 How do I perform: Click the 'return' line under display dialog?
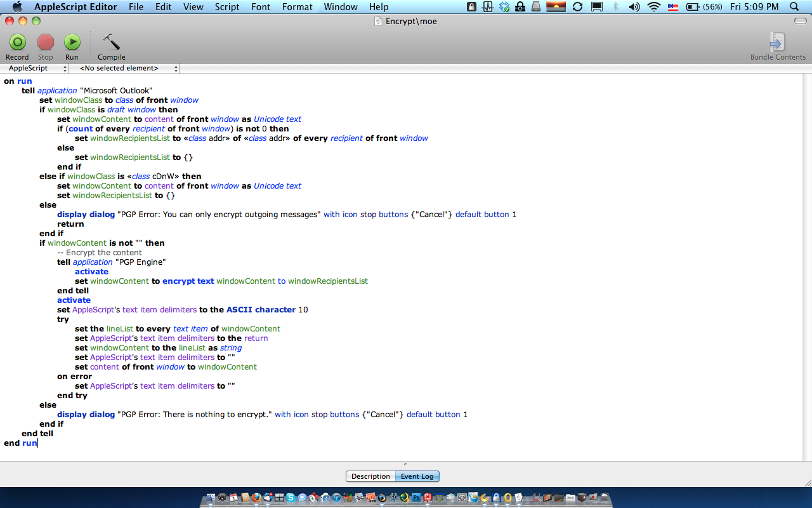(70, 224)
